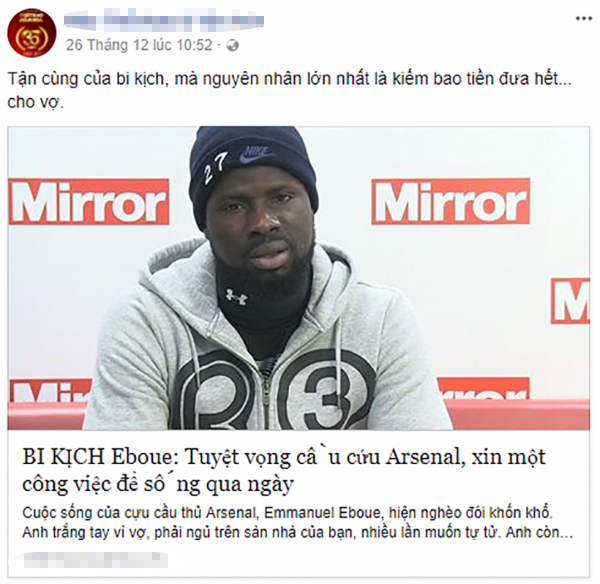Click the right Mirror logo in the photo

(x=450, y=202)
